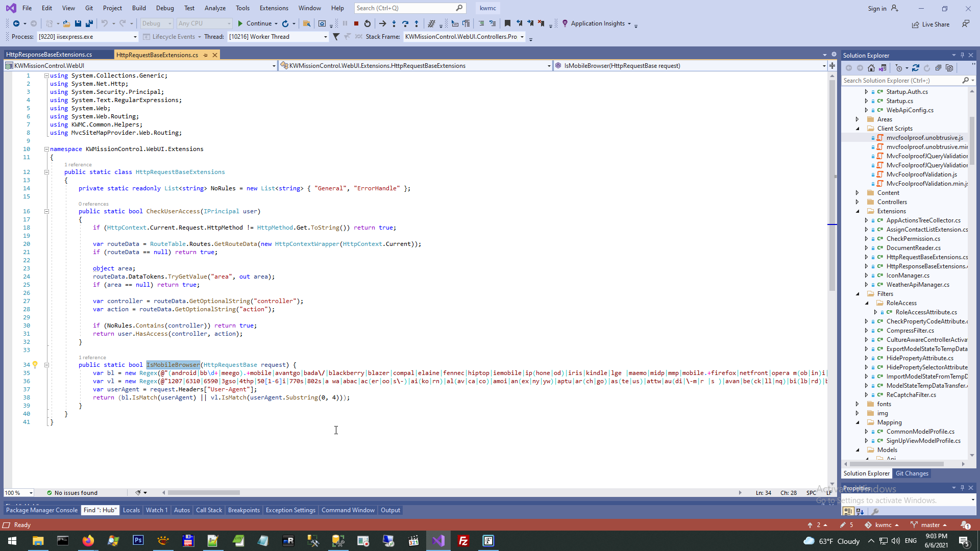
Task: Toggle the thread filter funnel icon
Action: [x=336, y=37]
